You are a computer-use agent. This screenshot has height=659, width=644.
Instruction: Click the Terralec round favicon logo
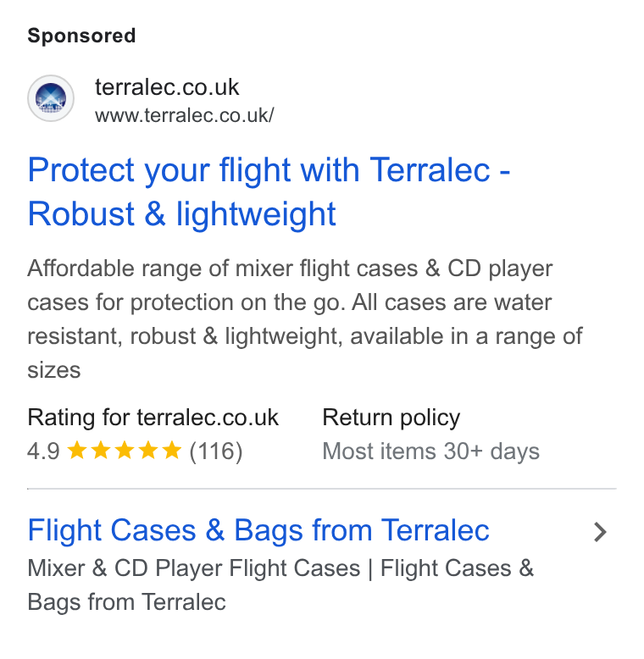point(51,98)
